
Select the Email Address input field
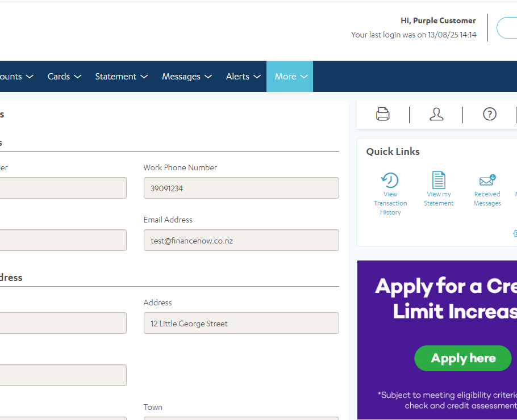point(241,240)
